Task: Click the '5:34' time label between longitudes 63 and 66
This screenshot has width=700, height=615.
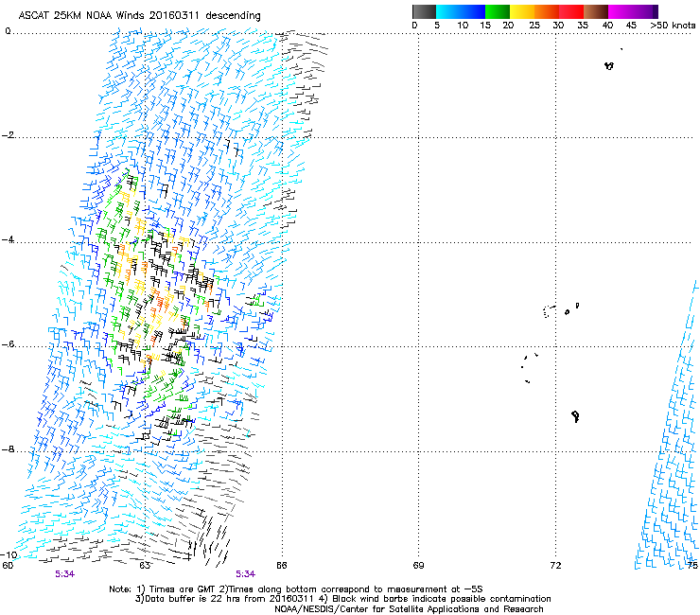Action: pyautogui.click(x=246, y=574)
